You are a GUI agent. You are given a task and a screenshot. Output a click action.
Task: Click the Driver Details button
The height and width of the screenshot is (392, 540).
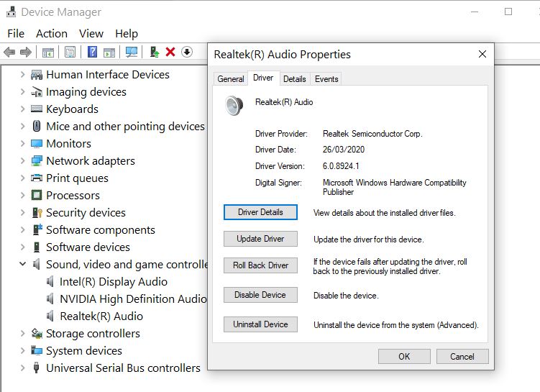pos(260,212)
